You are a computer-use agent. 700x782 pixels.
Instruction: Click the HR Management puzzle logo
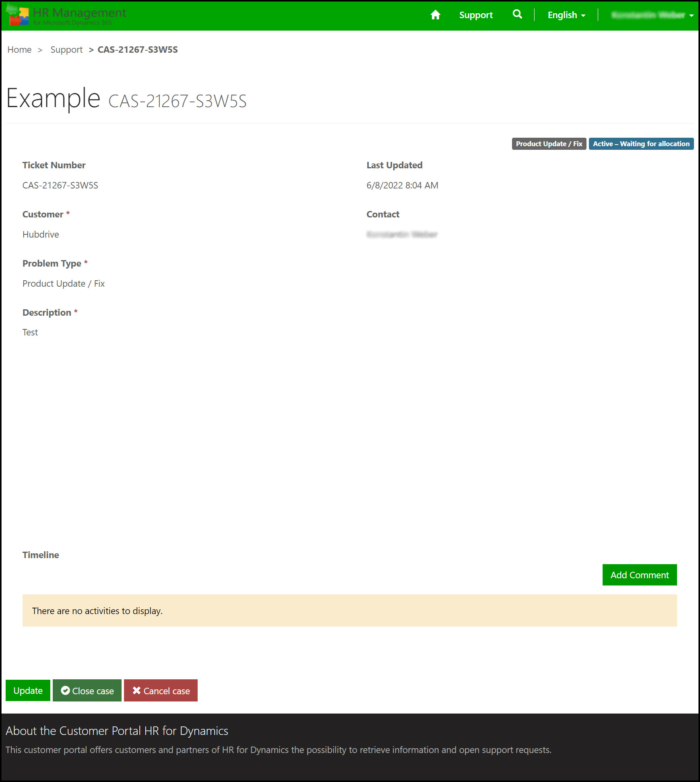[18, 16]
